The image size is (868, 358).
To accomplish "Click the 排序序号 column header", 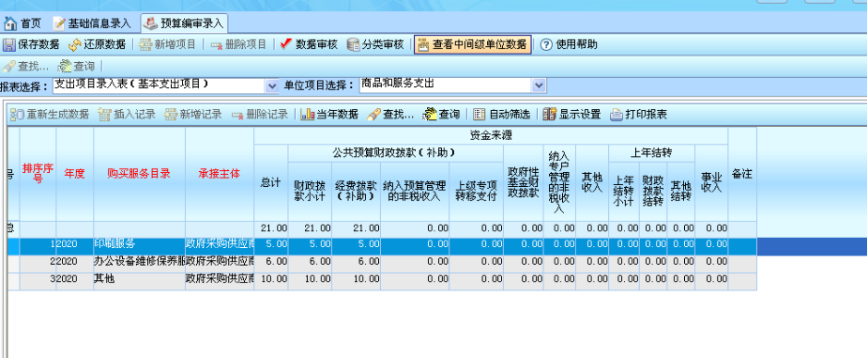I will [x=38, y=174].
